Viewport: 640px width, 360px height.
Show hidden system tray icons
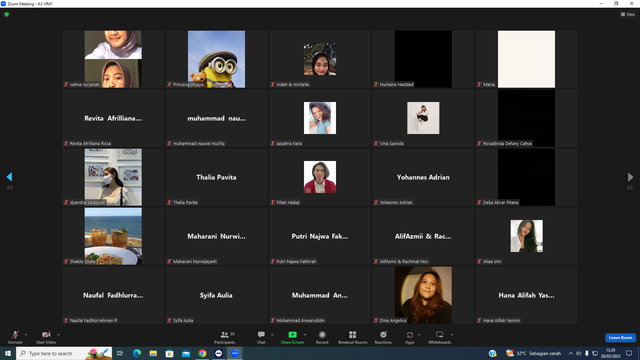click(x=571, y=353)
